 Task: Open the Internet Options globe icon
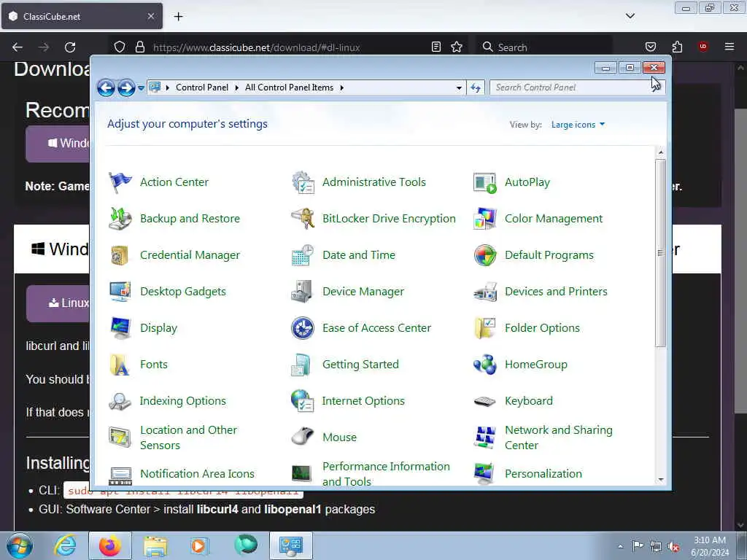tap(303, 401)
